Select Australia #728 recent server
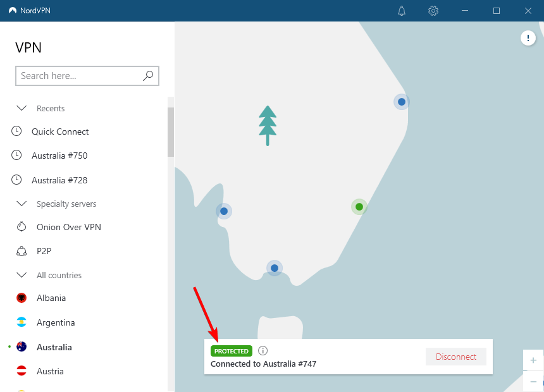This screenshot has width=544, height=392. coord(59,180)
